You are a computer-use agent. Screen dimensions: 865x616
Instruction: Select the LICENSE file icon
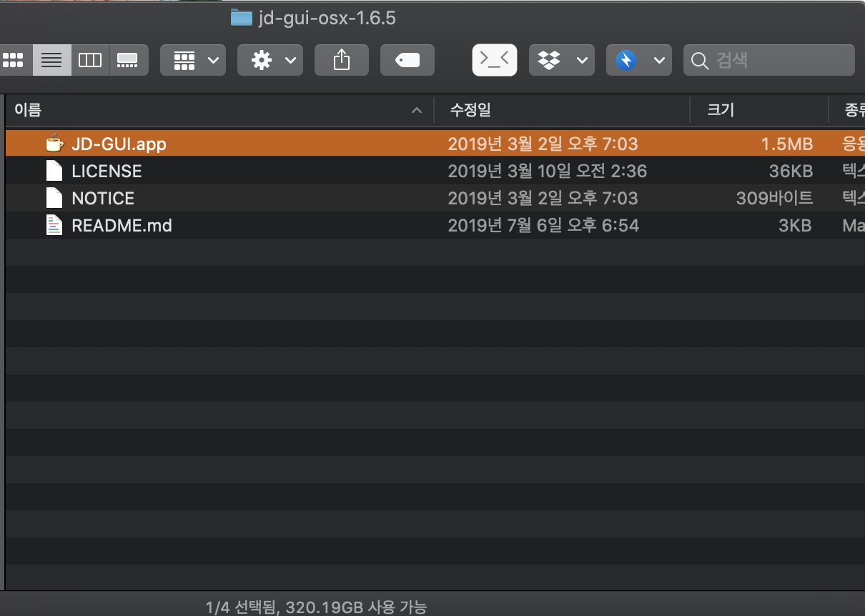tap(54, 171)
